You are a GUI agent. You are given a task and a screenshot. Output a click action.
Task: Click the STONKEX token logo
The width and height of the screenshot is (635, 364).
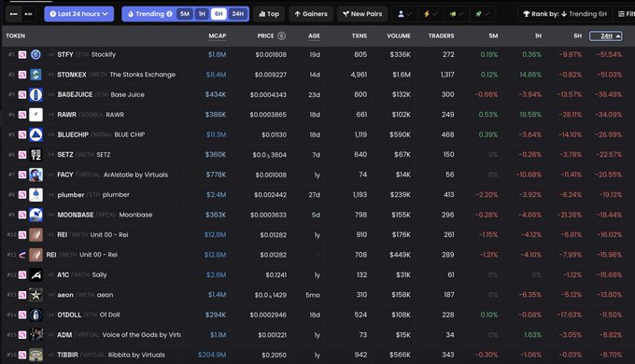(x=35, y=75)
